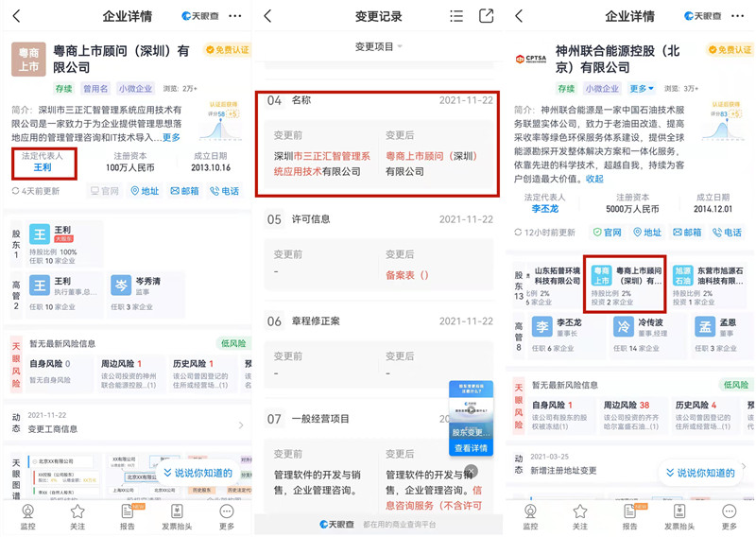Tap 更多 in 粤商上市顾问 bottom bar
This screenshot has width=756, height=537.
tap(227, 517)
